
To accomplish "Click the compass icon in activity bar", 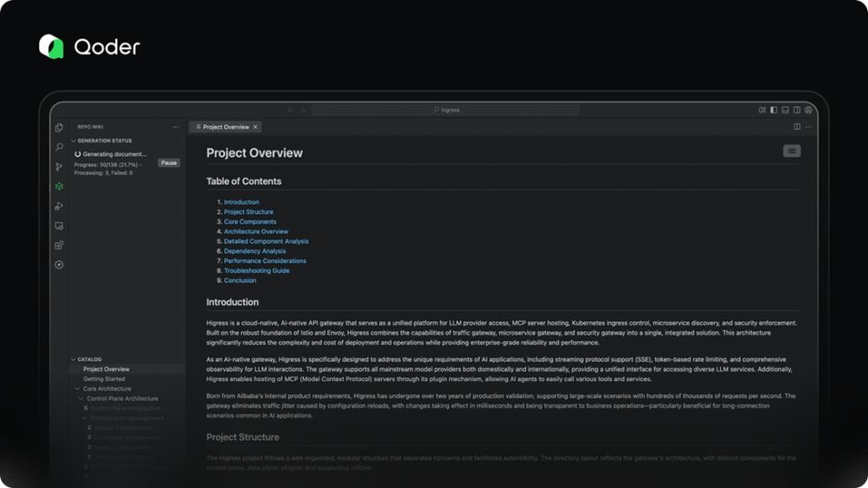I will coord(59,265).
